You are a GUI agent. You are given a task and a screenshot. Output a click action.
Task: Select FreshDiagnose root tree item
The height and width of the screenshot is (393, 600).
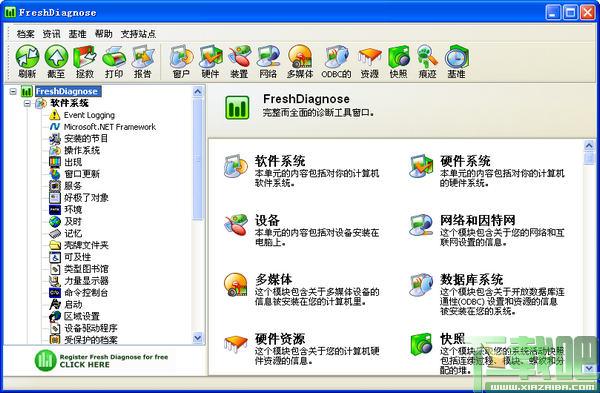point(68,91)
